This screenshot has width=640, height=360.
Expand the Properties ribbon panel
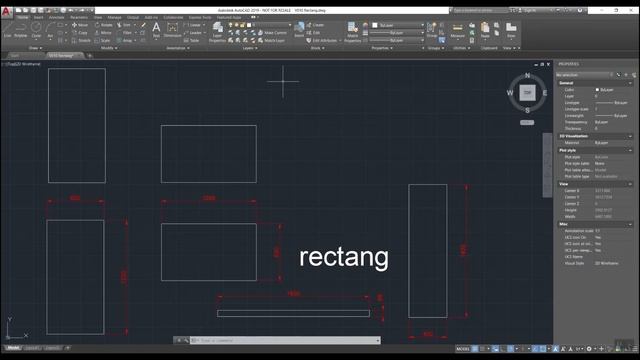pyautogui.click(x=382, y=48)
